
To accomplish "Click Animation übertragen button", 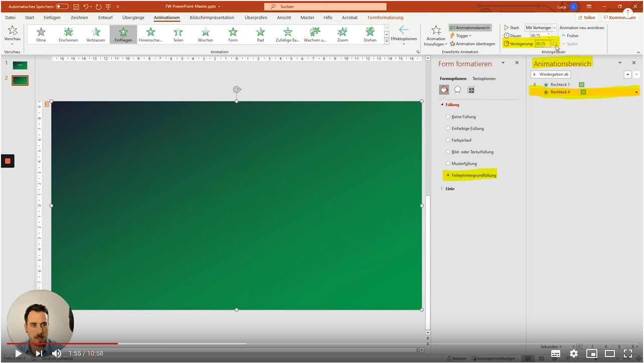I will click(x=472, y=44).
